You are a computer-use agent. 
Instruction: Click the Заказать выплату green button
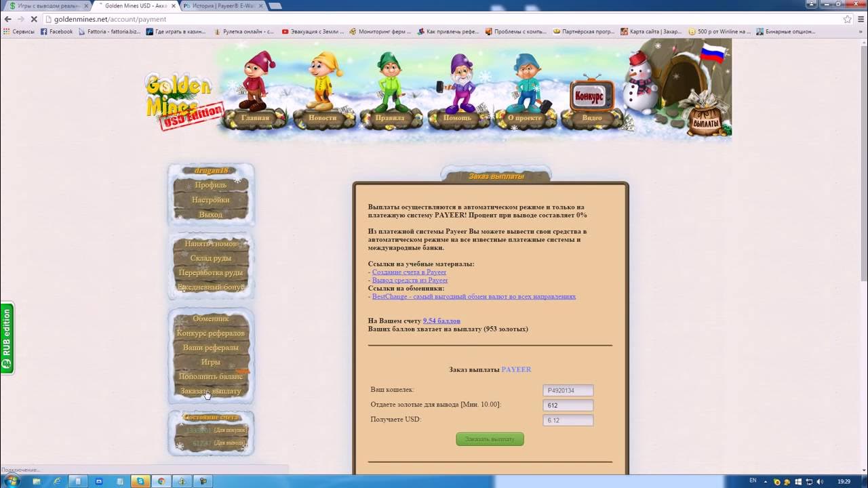coord(490,439)
